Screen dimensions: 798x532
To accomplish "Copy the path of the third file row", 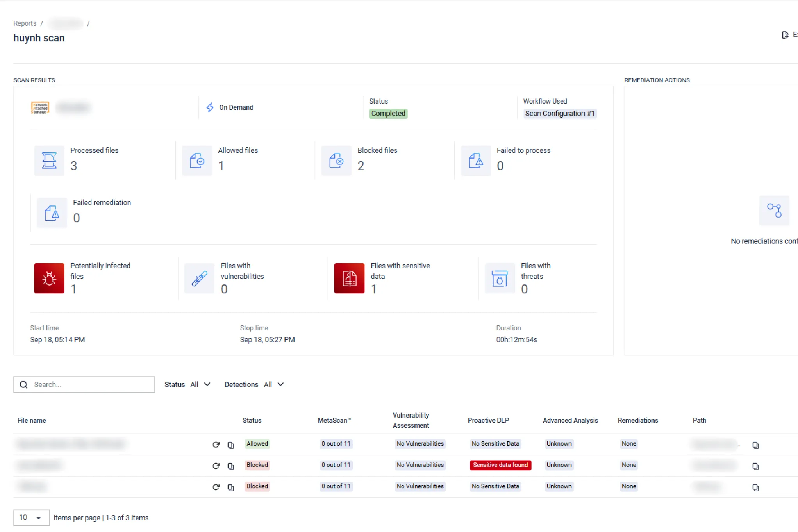I will [755, 487].
